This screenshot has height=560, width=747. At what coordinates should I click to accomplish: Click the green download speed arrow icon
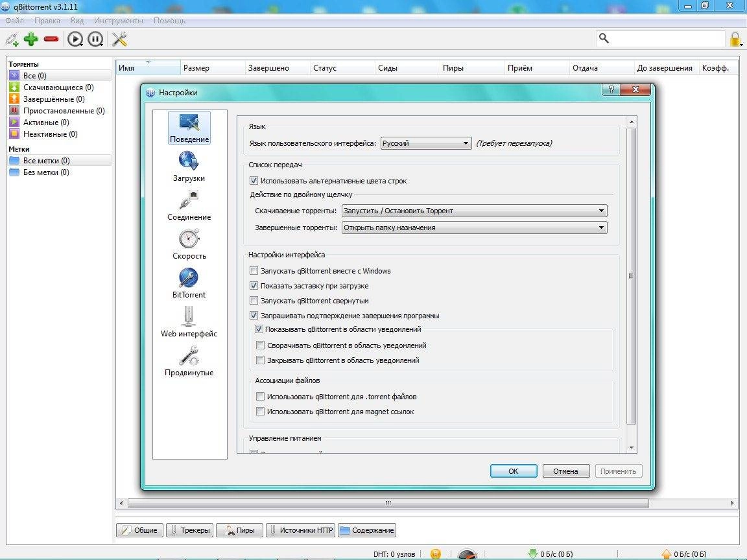(532, 554)
